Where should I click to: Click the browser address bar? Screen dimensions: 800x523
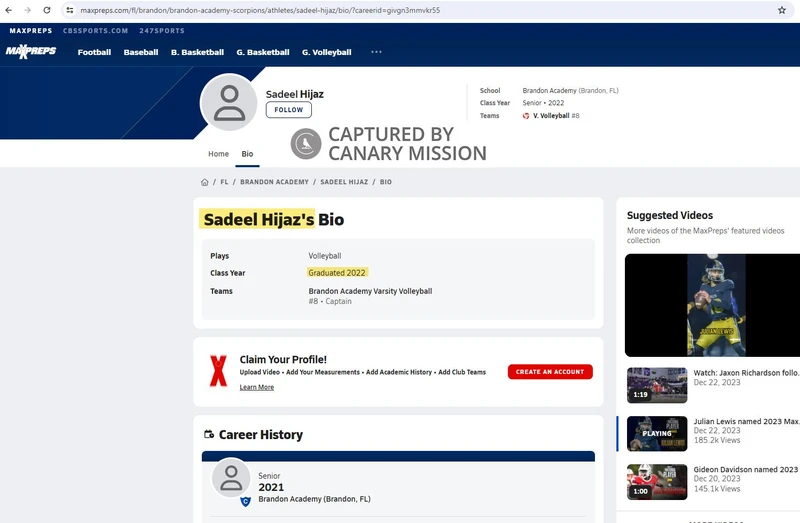(400, 10)
